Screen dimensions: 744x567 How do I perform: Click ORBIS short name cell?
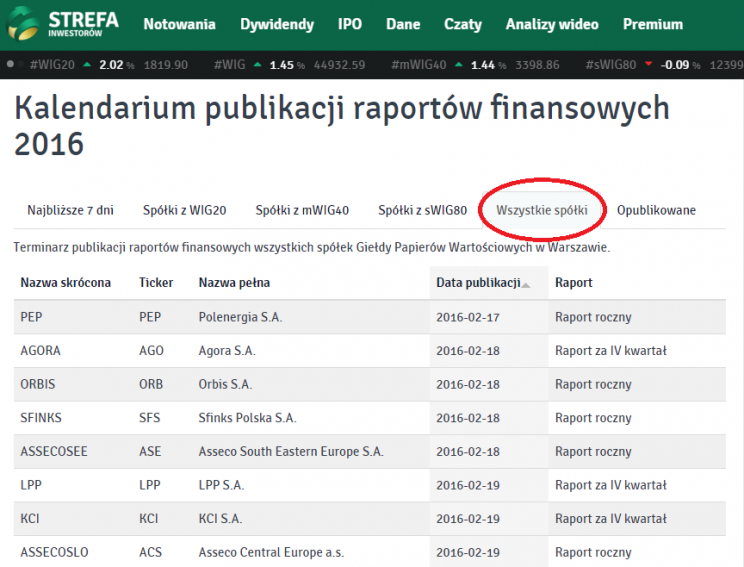coord(37,384)
